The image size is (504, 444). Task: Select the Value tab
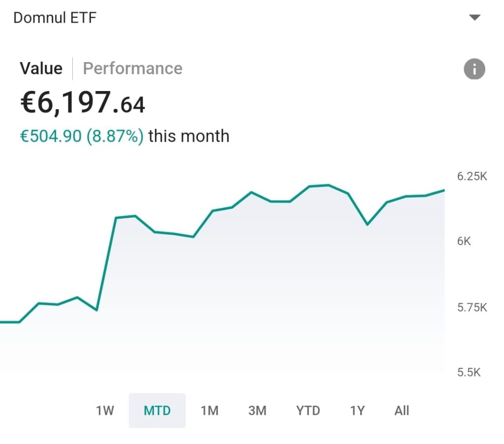[x=41, y=68]
